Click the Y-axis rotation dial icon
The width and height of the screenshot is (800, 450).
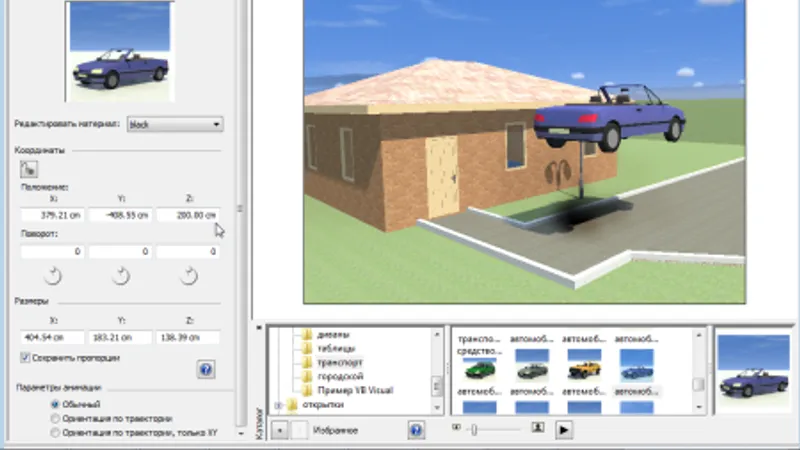coord(120,276)
